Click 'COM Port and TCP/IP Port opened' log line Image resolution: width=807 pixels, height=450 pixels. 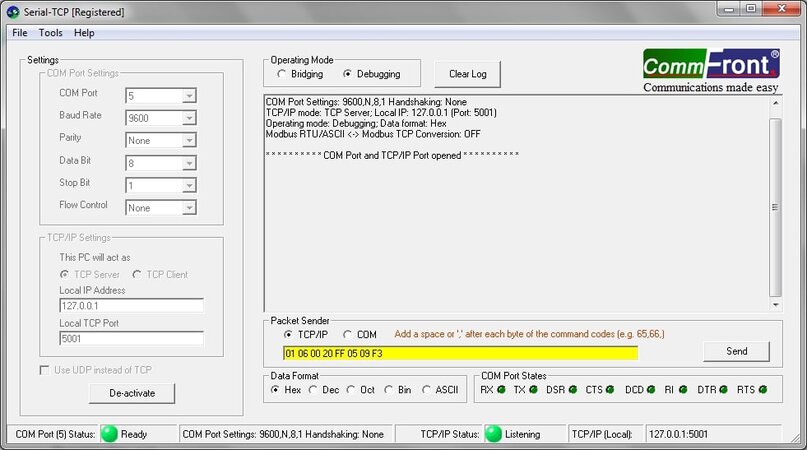tap(392, 155)
